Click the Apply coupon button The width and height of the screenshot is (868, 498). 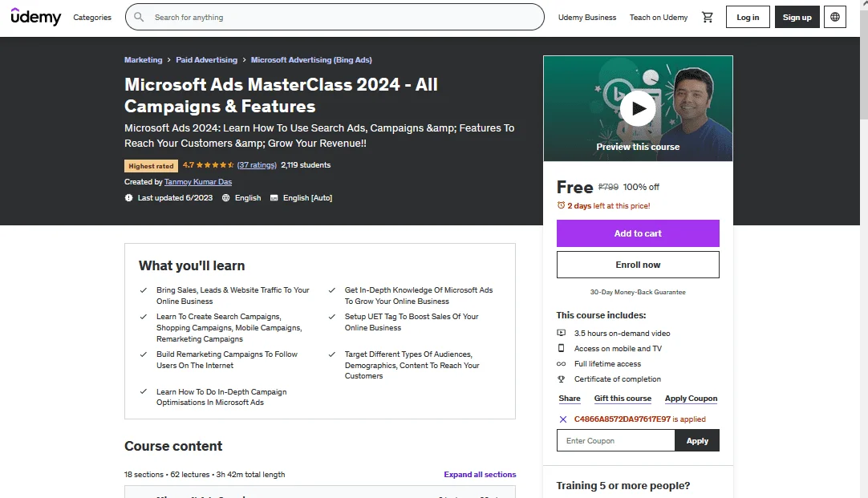click(x=697, y=440)
